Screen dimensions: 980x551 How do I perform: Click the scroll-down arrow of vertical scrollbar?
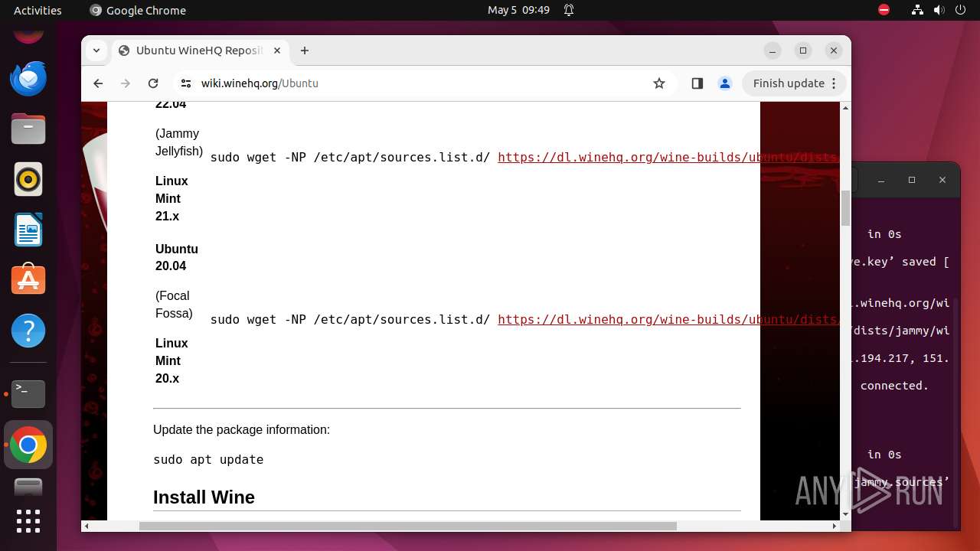tap(845, 514)
